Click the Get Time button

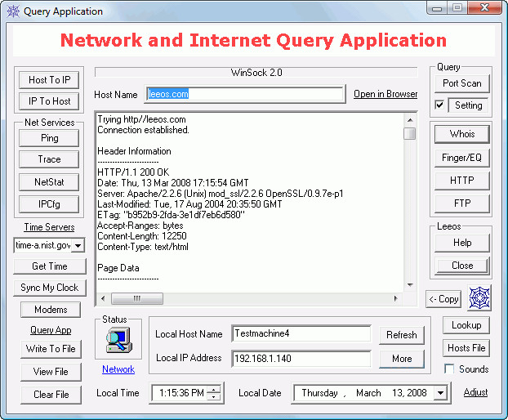[x=50, y=266]
